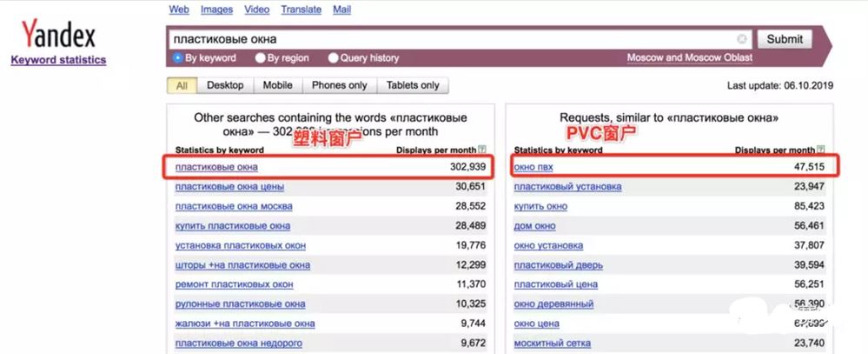The image size is (868, 354).
Task: Open the пластиковый цена similar request link
Action: tap(556, 284)
